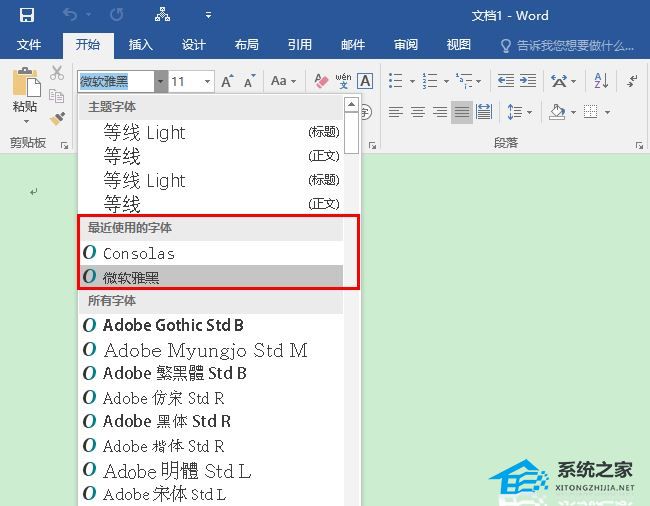Click the hierarchy chart icon in quick access toolbar

(162, 15)
